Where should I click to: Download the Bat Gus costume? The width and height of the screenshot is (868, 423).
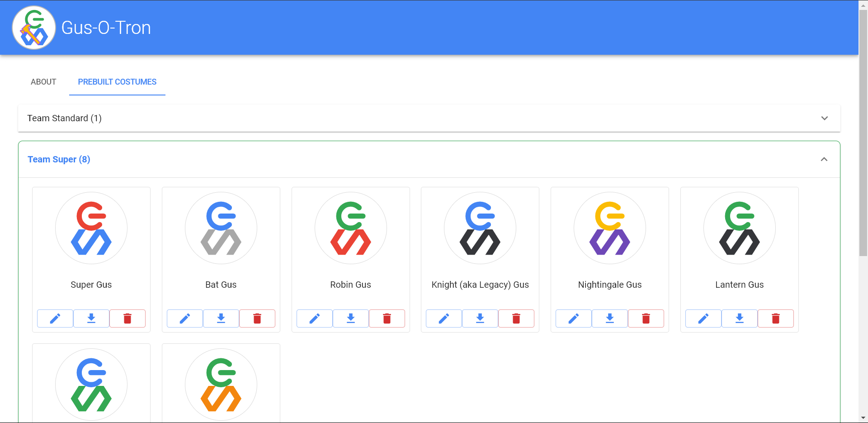[221, 318]
